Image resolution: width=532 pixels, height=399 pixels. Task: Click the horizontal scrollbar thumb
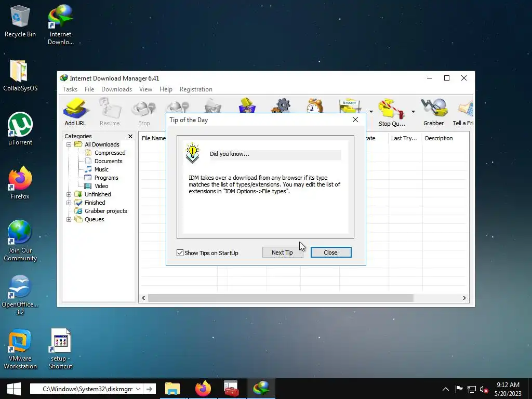coord(281,298)
